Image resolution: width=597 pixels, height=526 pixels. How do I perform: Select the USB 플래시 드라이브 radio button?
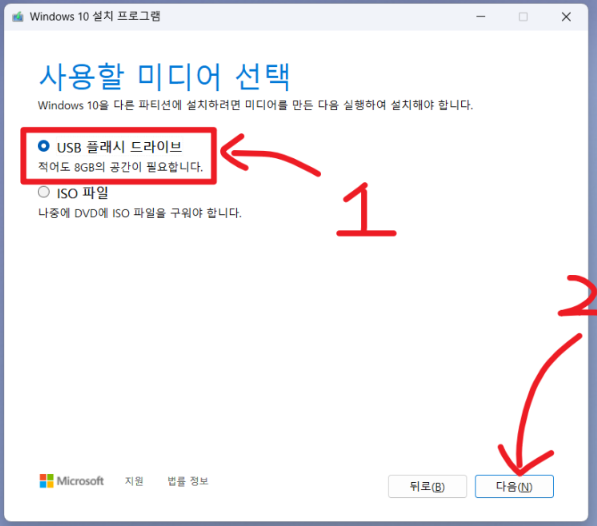tap(44, 146)
